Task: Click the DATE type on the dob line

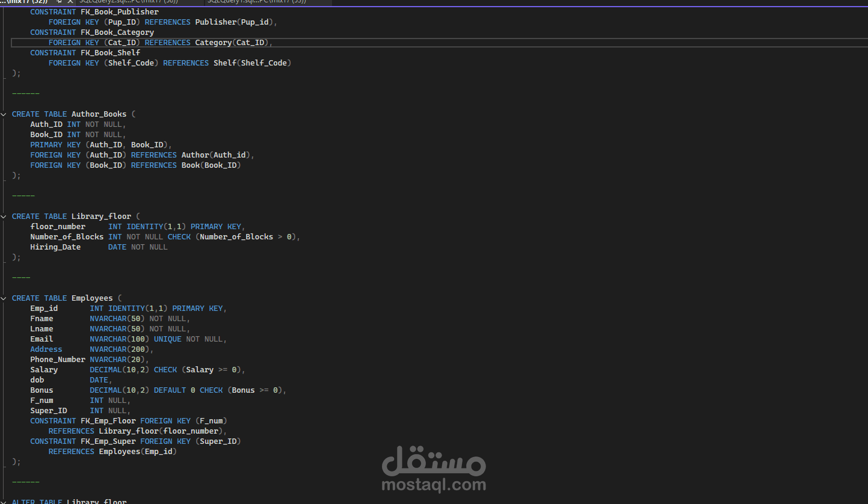Action: (99, 380)
